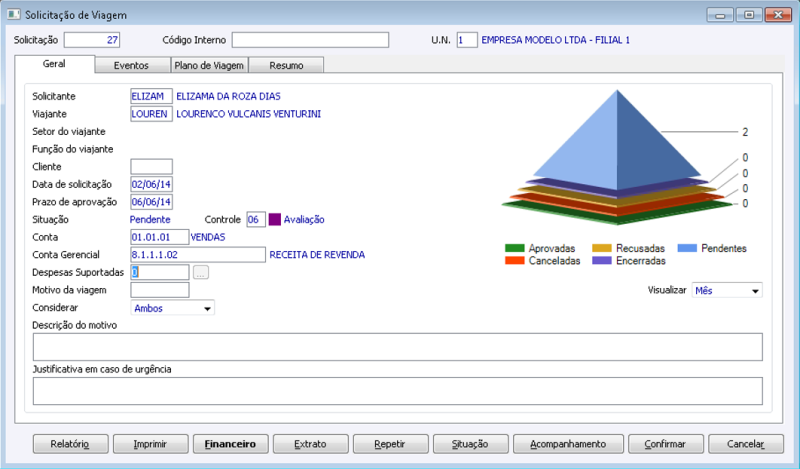Open the Visualizar dropdown showing Mês
The height and width of the screenshot is (469, 800).
point(727,290)
